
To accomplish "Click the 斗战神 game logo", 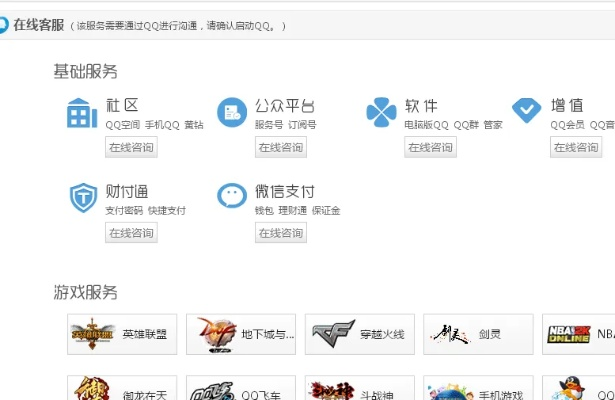I will 332,391.
